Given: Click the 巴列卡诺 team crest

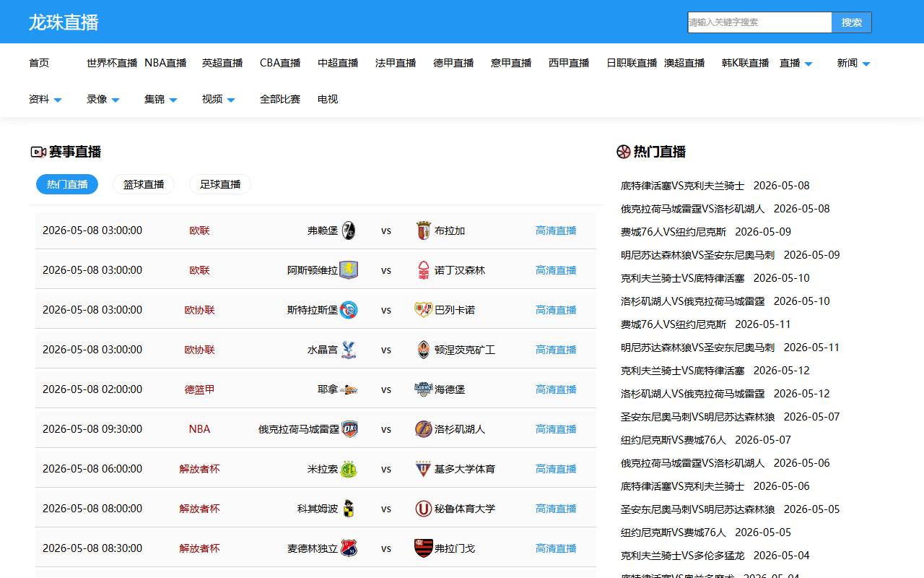Looking at the screenshot, I should pos(424,310).
